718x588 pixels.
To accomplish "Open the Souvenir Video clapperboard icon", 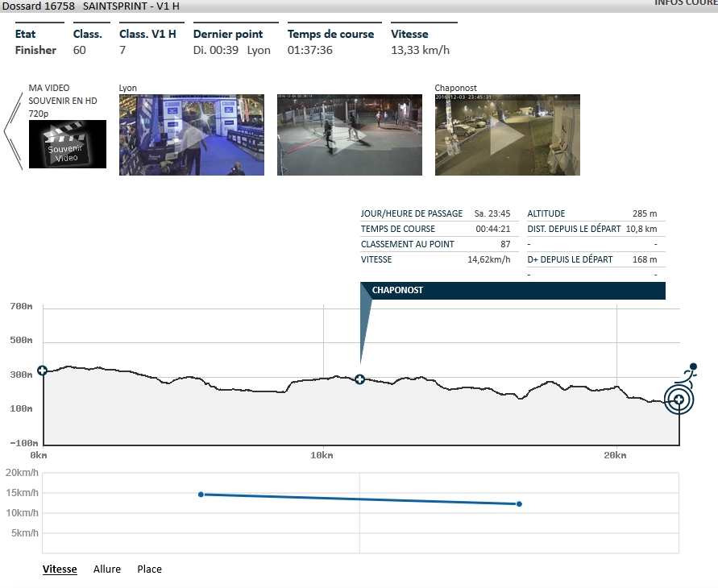I will coord(68,144).
